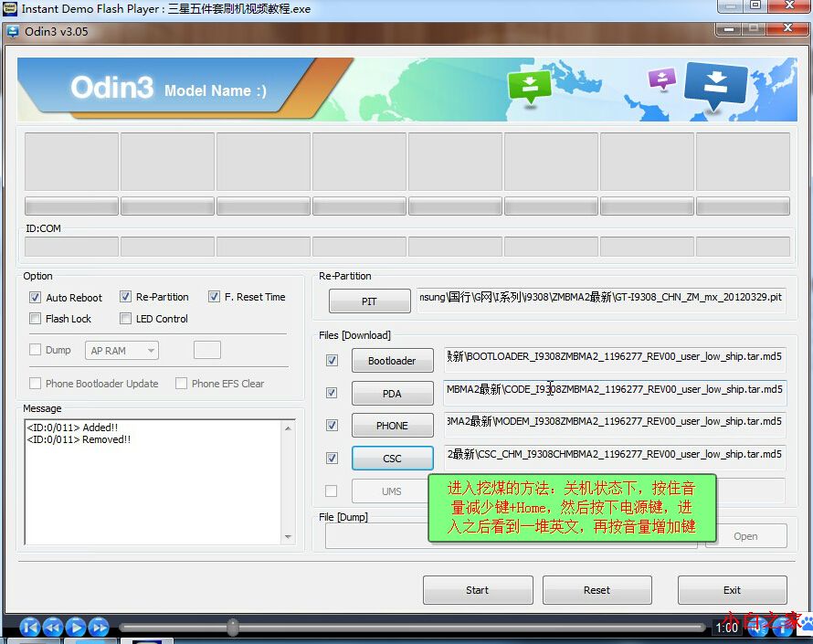Click the '<ID:0/011> Added!!' message line
The height and width of the screenshot is (644, 813).
point(72,428)
